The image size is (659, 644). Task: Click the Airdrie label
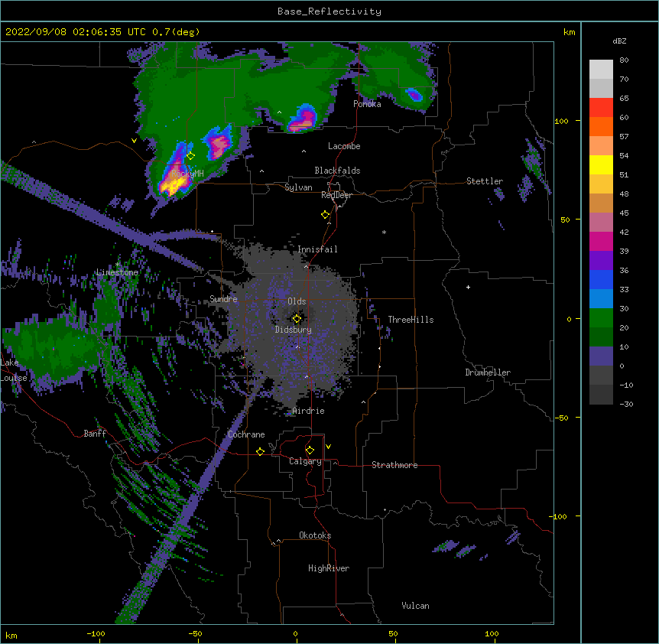(x=309, y=411)
